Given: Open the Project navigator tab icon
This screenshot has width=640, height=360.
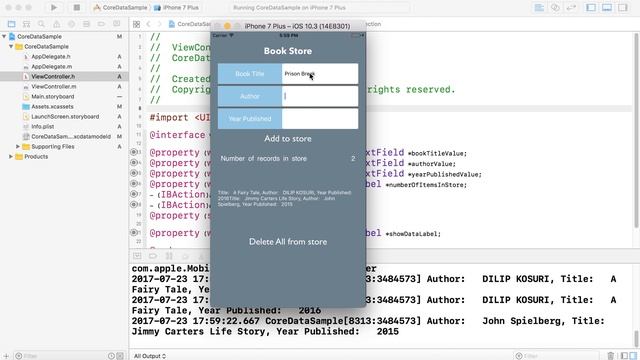Looking at the screenshot, I should tap(11, 24).
